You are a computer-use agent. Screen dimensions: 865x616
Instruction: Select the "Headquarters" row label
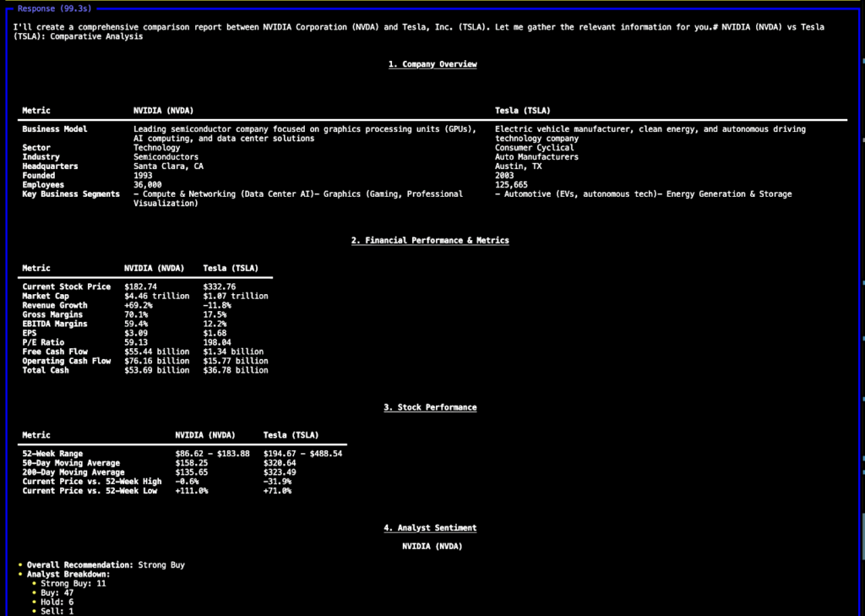pos(50,166)
